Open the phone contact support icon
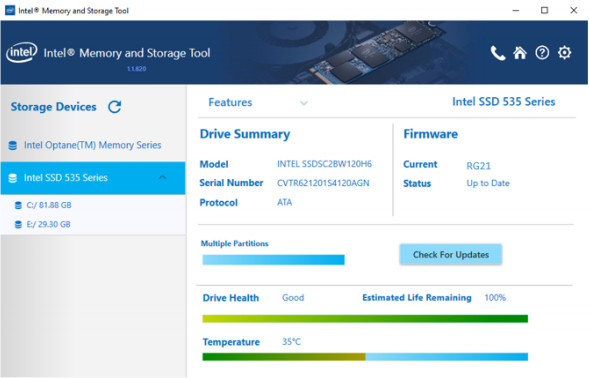 498,53
